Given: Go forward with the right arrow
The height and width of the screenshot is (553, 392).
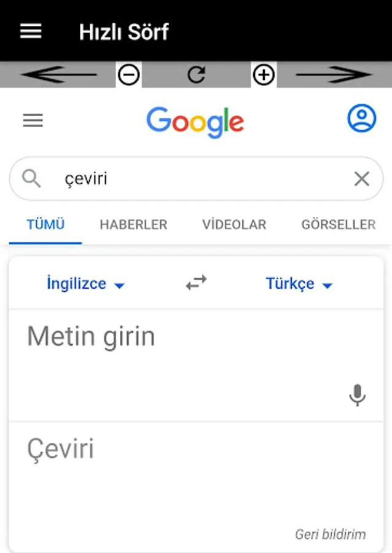Looking at the screenshot, I should coord(334,75).
